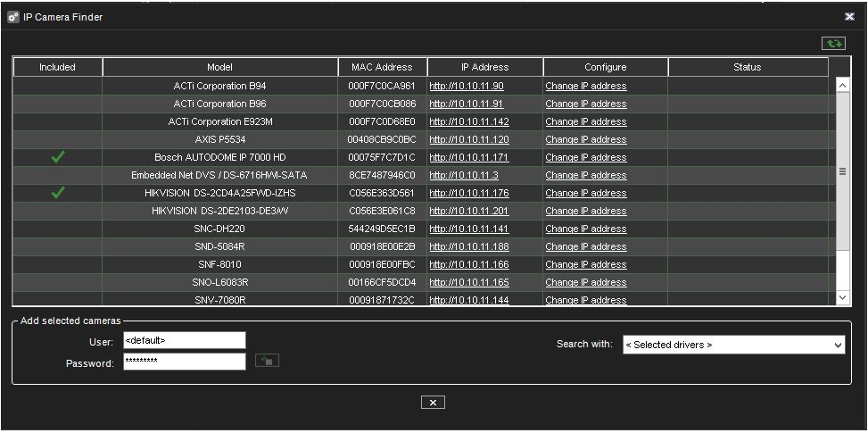Click the green refresh camera list icon
This screenshot has width=868, height=433.
click(x=832, y=43)
